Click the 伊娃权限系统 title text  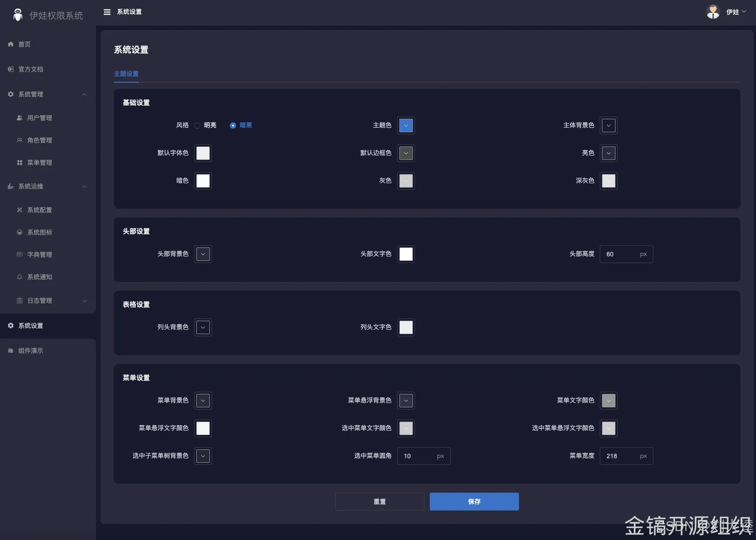[x=56, y=16]
